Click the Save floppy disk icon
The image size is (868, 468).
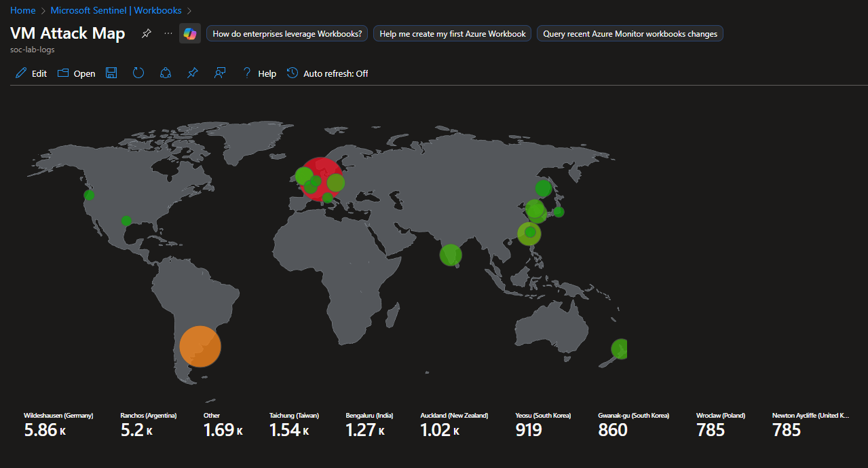point(111,73)
